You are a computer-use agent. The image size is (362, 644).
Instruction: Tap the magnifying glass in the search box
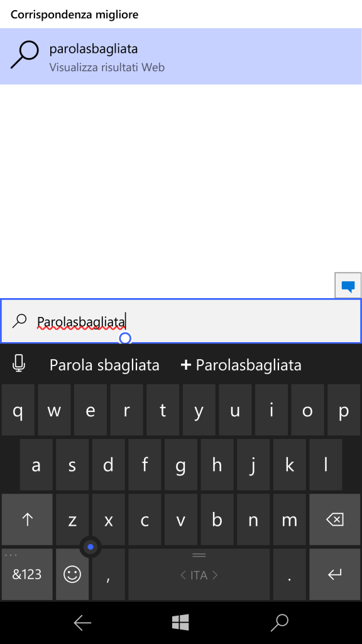(21, 321)
